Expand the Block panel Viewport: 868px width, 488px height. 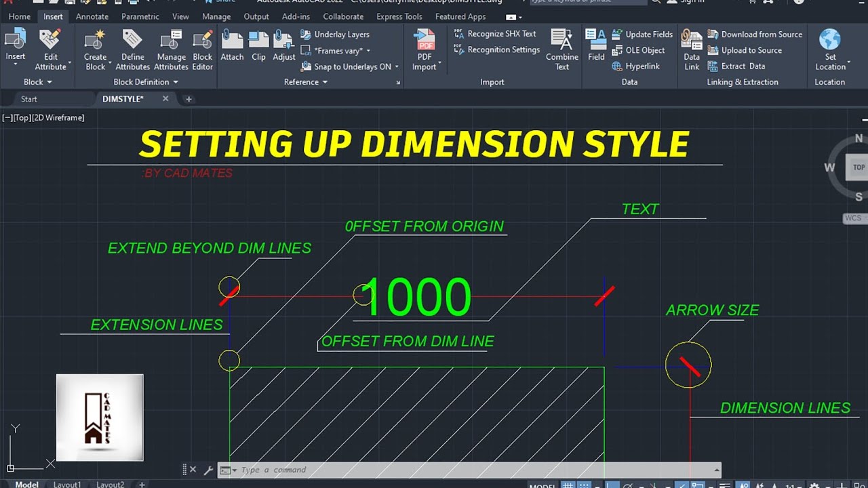coord(37,82)
